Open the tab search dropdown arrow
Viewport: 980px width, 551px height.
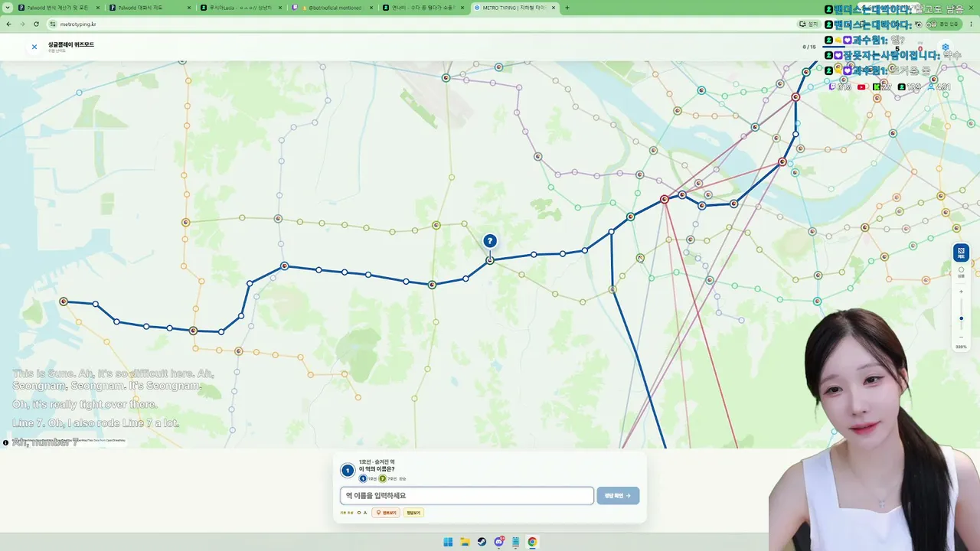point(6,8)
